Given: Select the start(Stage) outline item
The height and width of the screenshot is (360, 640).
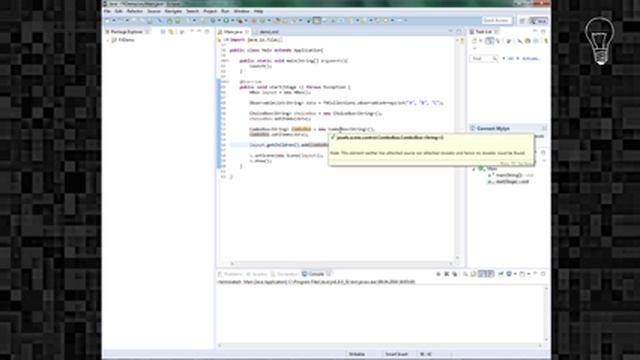Looking at the screenshot, I should pyautogui.click(x=508, y=182).
